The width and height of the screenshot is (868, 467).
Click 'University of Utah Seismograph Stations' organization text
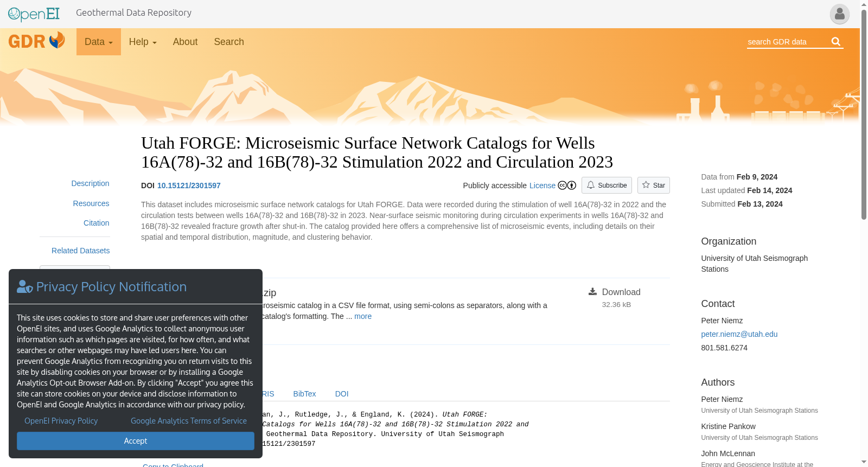tap(755, 264)
